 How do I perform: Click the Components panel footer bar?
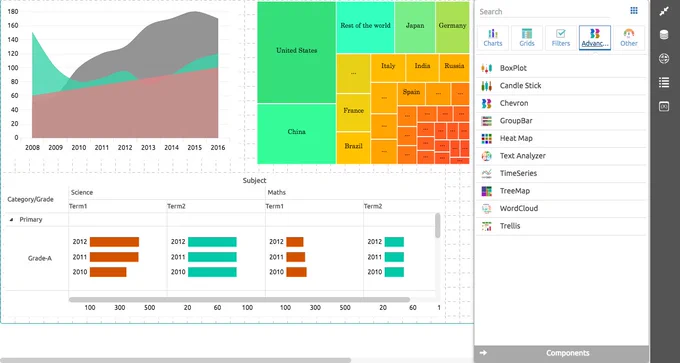pos(561,353)
